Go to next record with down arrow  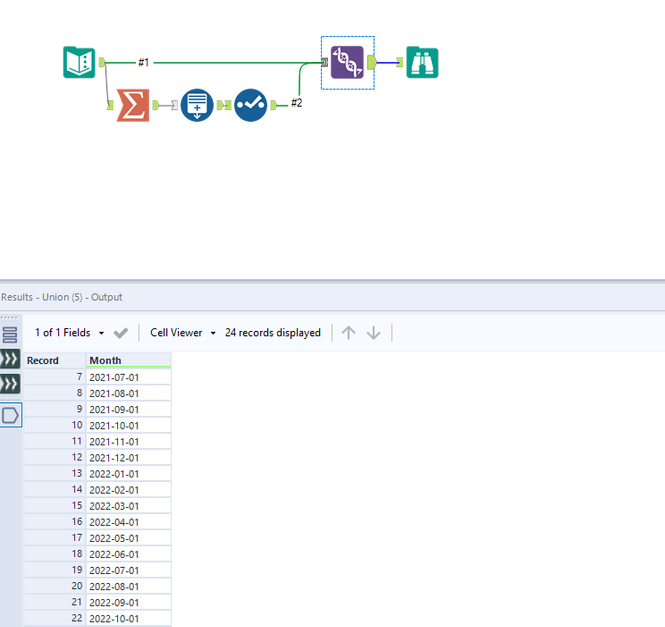(x=374, y=333)
